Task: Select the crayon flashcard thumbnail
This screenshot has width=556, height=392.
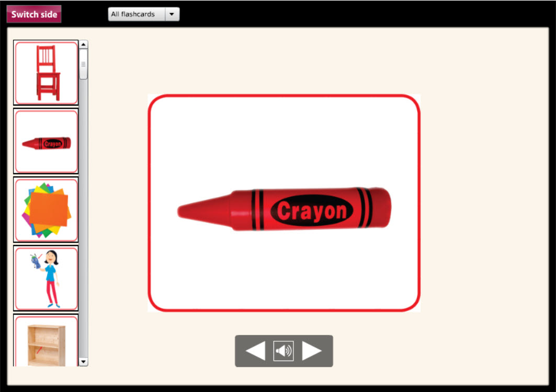Action: click(x=46, y=142)
